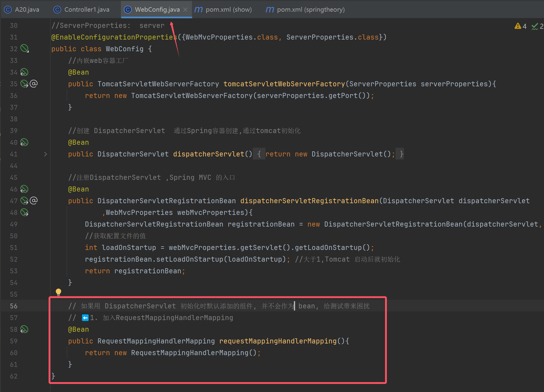Click the Spring bean gutter icon on line 58
Viewport: 544px width, 392px height.
click(x=24, y=329)
